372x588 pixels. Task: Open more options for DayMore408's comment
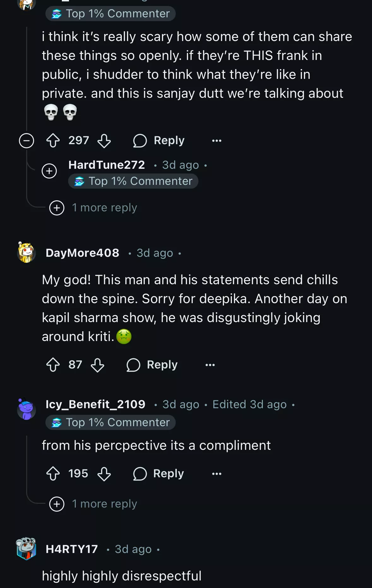[210, 365]
